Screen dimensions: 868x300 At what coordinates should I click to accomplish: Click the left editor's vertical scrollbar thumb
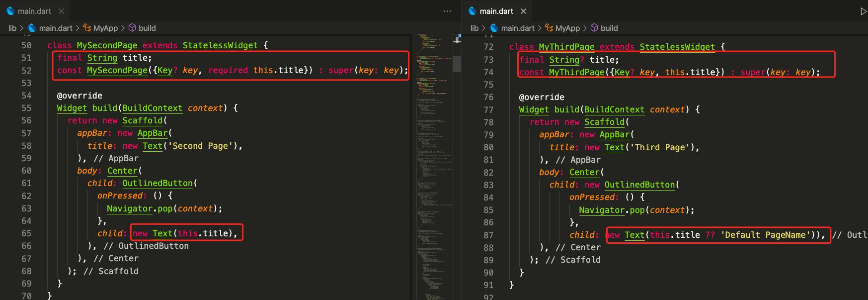tap(457, 64)
